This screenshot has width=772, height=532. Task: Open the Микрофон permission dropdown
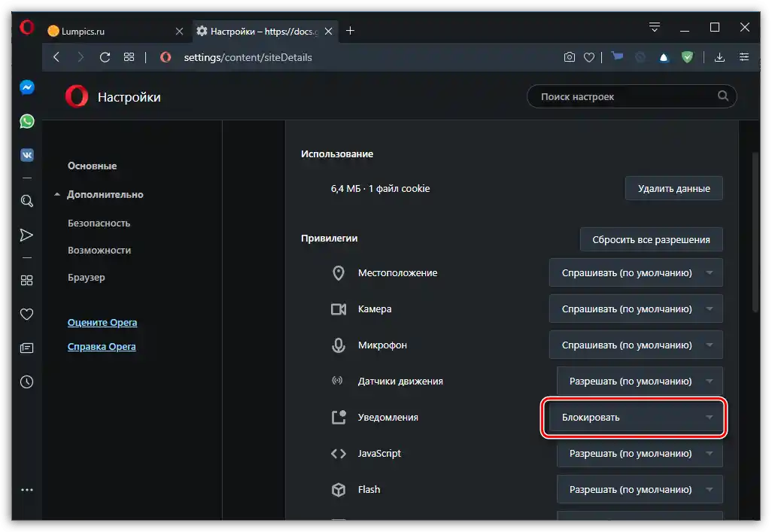coord(636,345)
